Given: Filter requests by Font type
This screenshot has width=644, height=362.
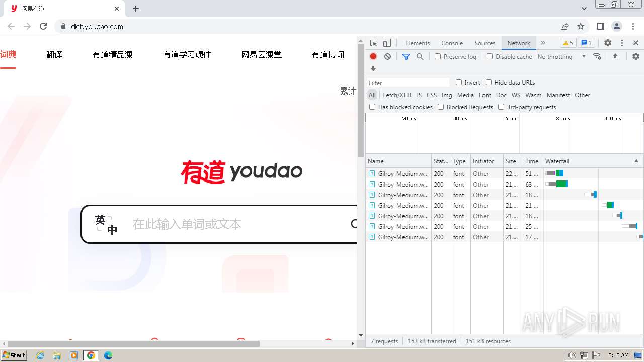Looking at the screenshot, I should click(x=485, y=95).
